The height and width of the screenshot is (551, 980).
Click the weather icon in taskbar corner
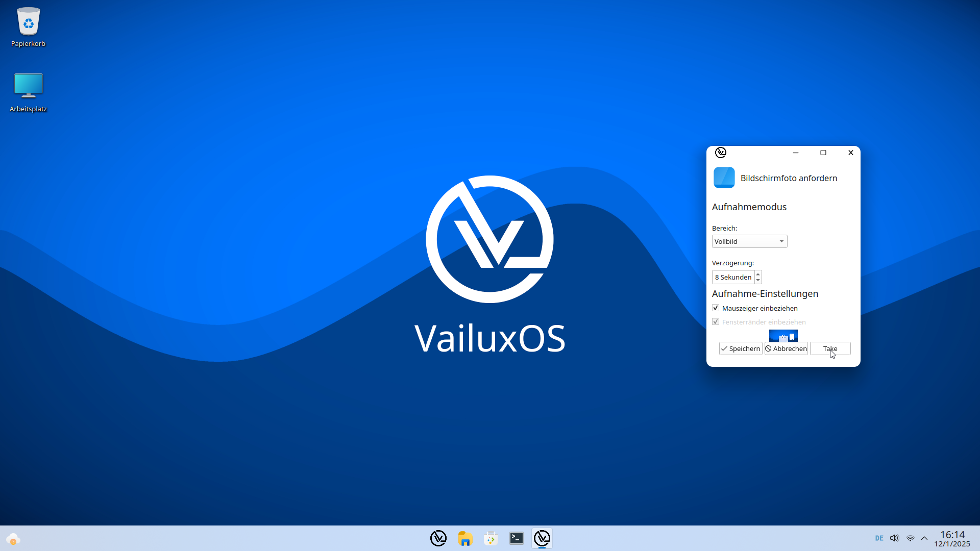[x=13, y=539]
